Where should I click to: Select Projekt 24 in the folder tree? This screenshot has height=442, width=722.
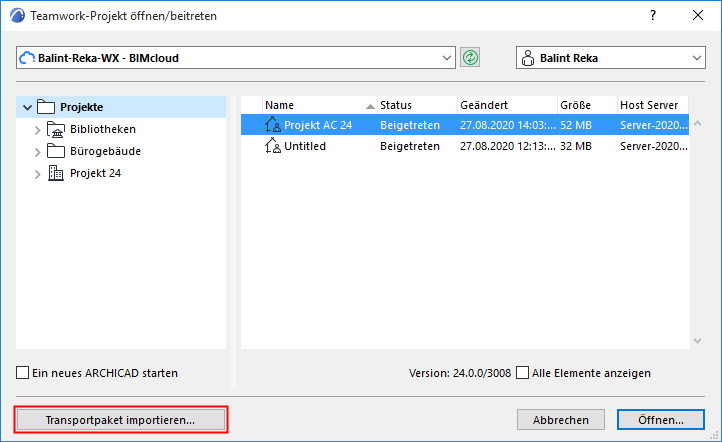(x=95, y=173)
